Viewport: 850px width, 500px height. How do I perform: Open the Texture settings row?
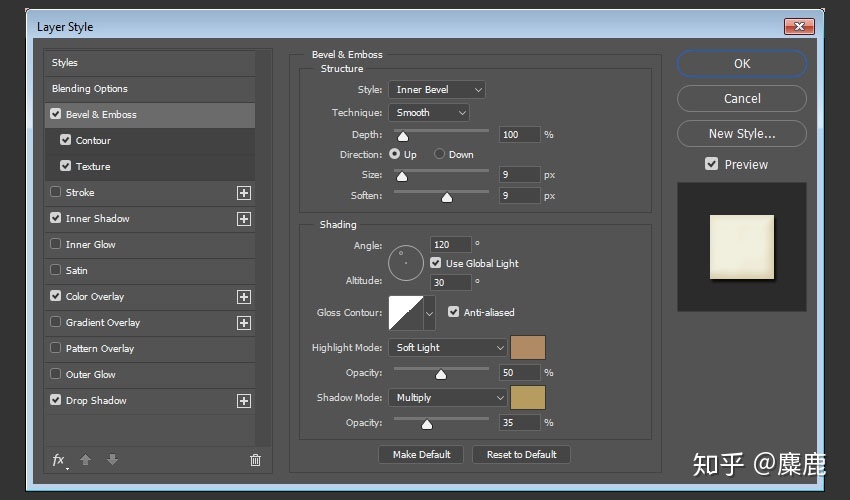pyautogui.click(x=150, y=167)
